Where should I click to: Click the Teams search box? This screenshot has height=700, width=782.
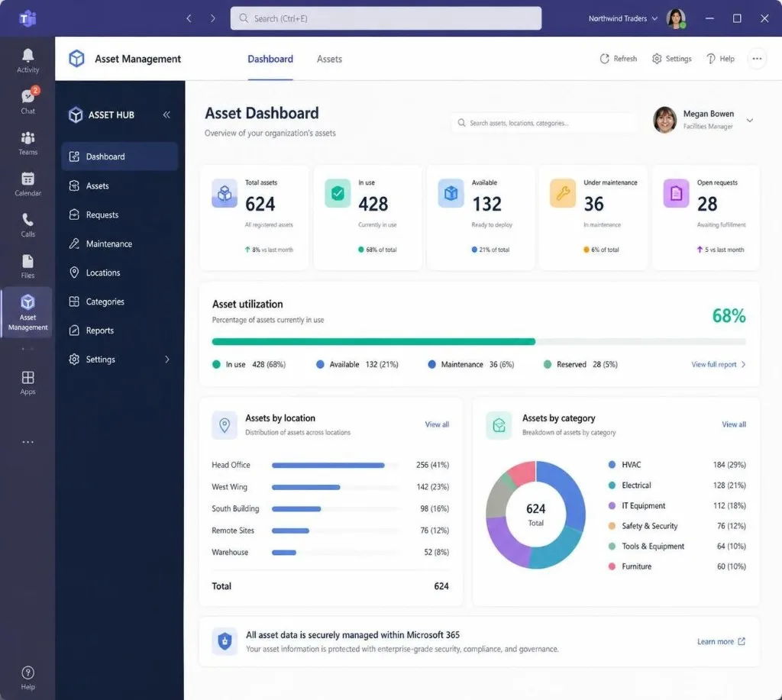pos(386,18)
